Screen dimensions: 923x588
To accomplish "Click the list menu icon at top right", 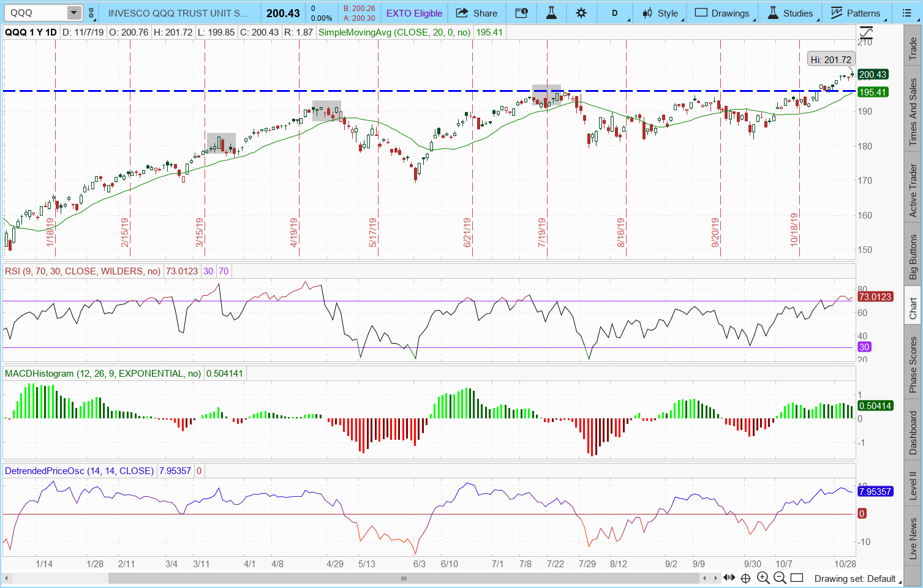I will point(907,13).
